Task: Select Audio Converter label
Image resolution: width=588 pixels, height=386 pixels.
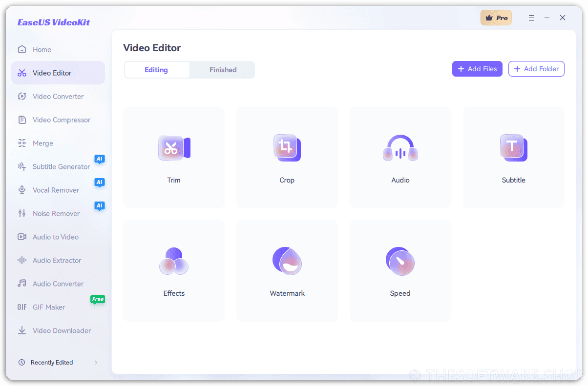Action: (x=58, y=284)
